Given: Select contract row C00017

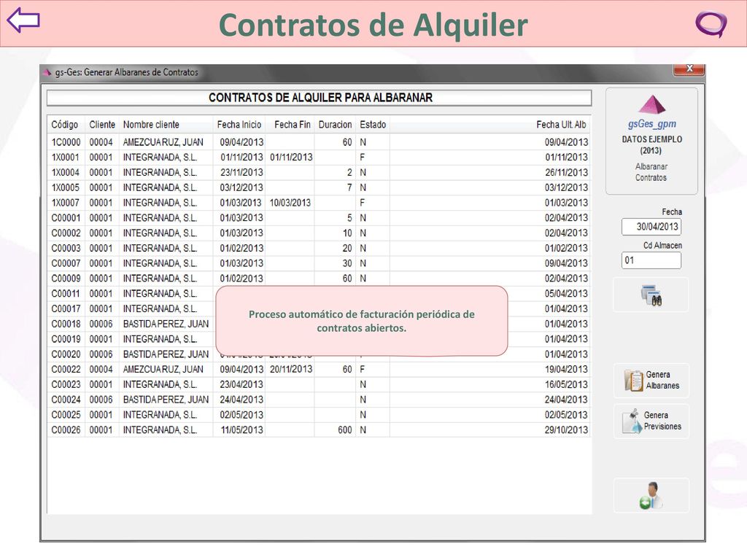Looking at the screenshot, I should click(319, 308).
